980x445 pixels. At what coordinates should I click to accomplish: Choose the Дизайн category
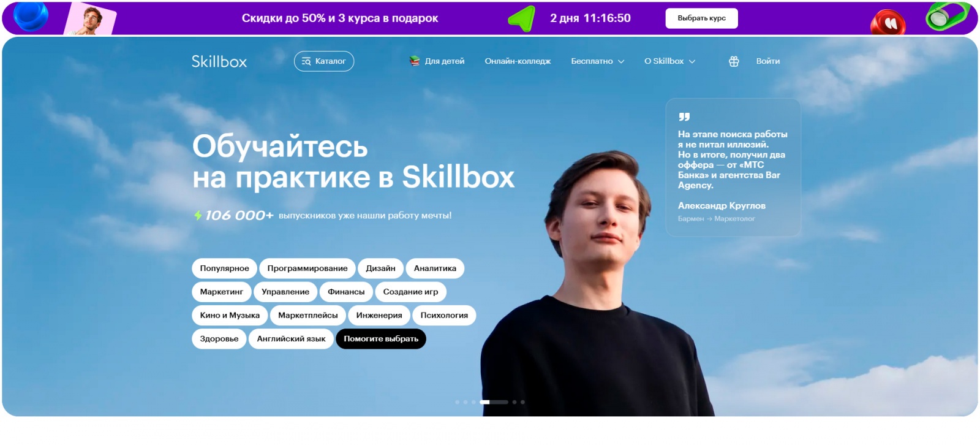tap(380, 268)
